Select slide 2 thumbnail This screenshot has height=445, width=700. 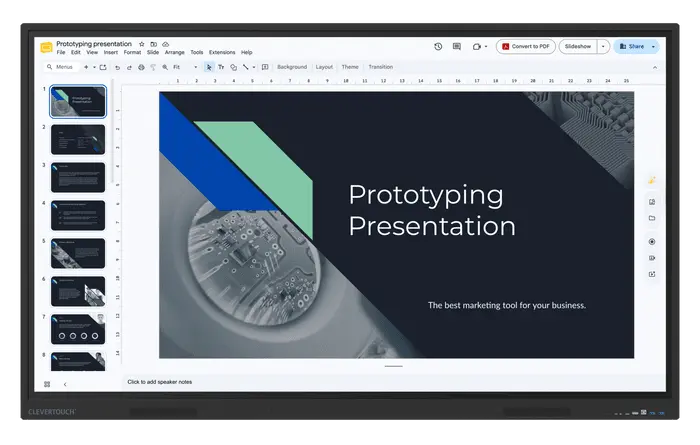click(x=78, y=140)
